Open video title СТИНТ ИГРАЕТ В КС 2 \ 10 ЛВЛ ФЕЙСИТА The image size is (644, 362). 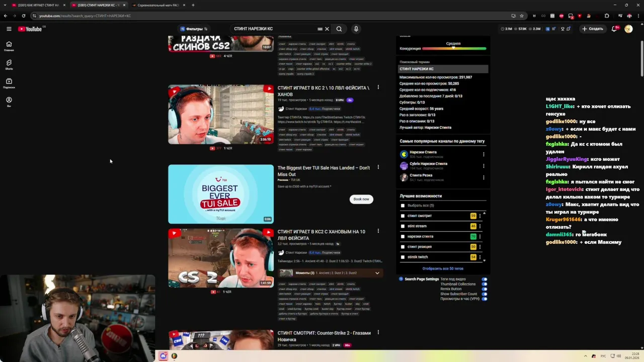tap(324, 91)
